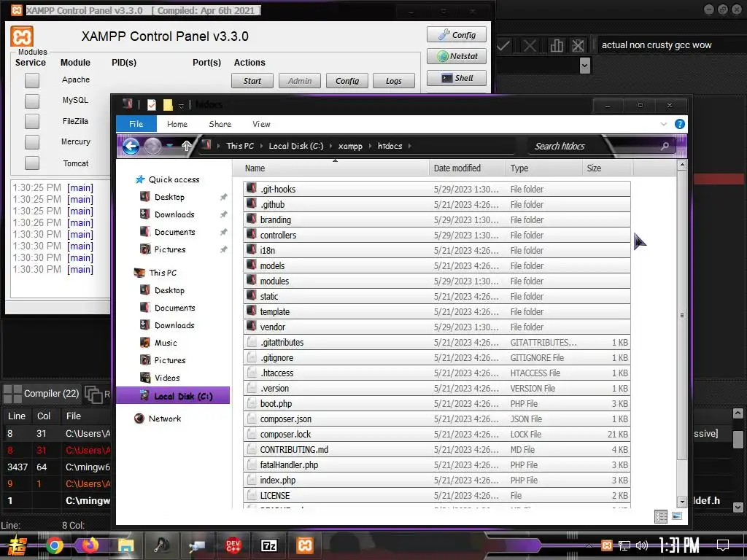
Task: Open the Apache Logs button
Action: 393,81
